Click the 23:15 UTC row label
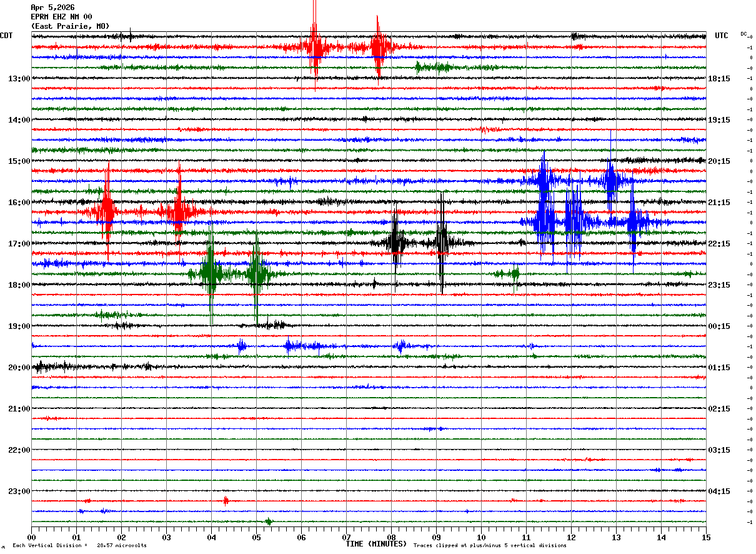756x554 pixels. pos(720,285)
